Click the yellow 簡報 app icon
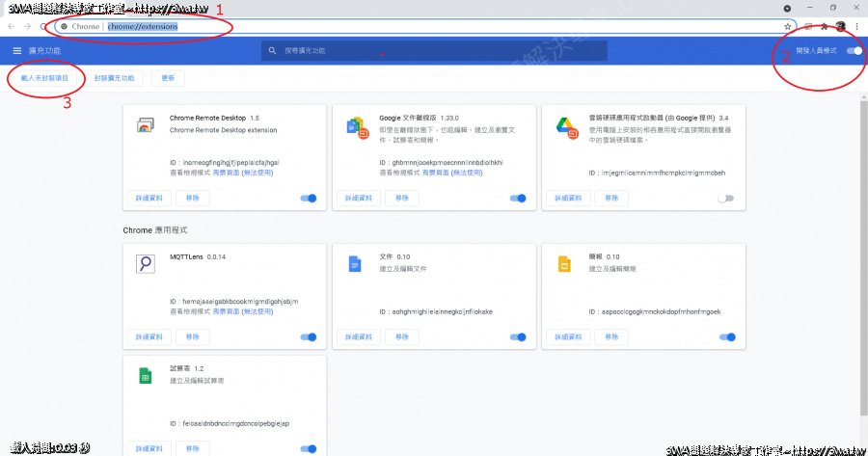Viewport: 868px width, 456px height. [564, 264]
